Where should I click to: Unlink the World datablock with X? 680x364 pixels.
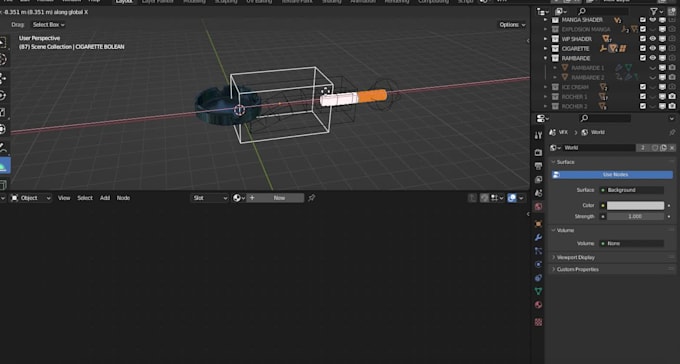pyautogui.click(x=672, y=148)
